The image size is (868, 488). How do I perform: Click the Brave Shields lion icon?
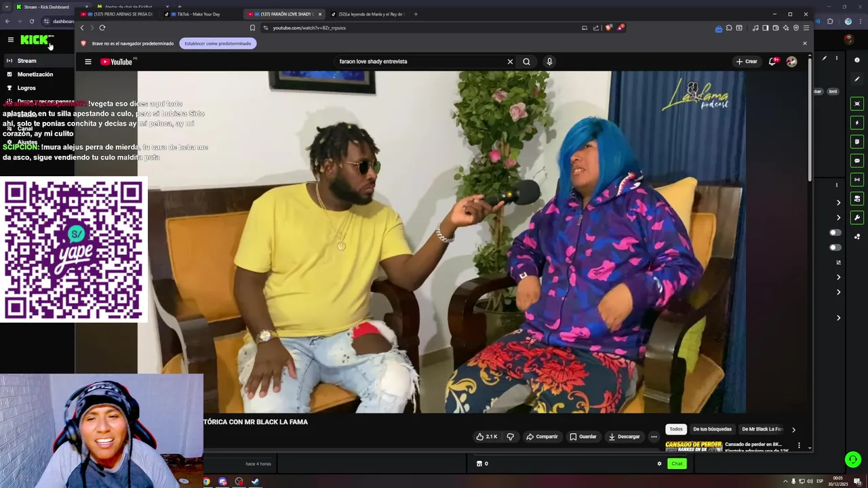[609, 28]
